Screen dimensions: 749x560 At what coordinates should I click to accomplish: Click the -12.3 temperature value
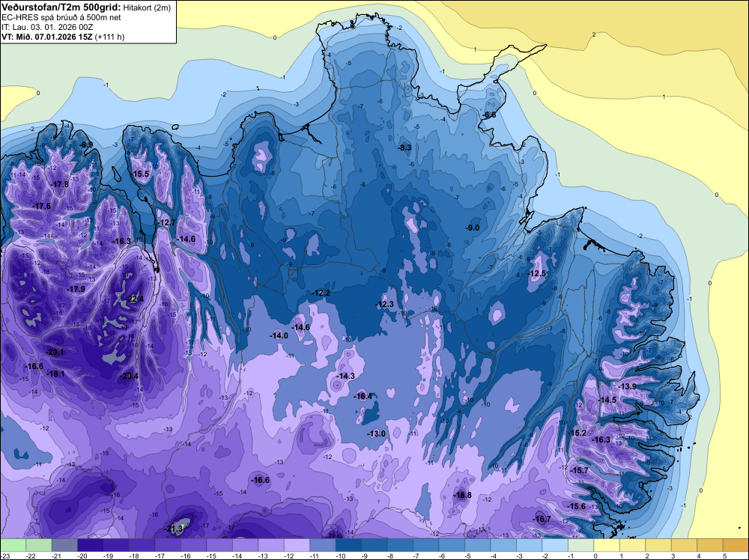385,304
